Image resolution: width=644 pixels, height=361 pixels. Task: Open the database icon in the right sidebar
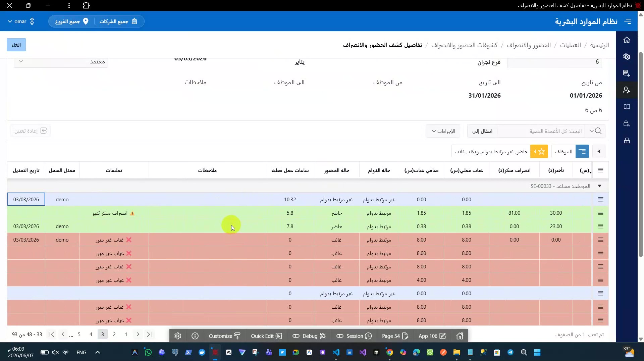click(627, 73)
